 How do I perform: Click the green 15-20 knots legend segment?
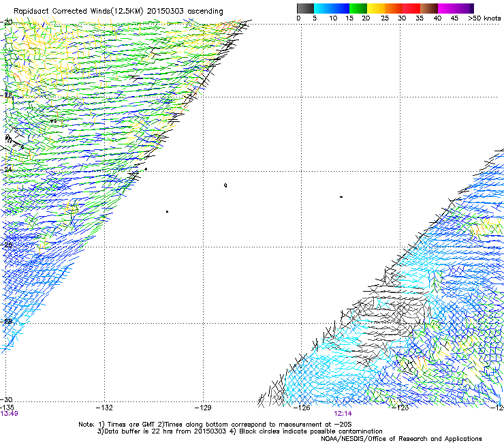coord(358,8)
